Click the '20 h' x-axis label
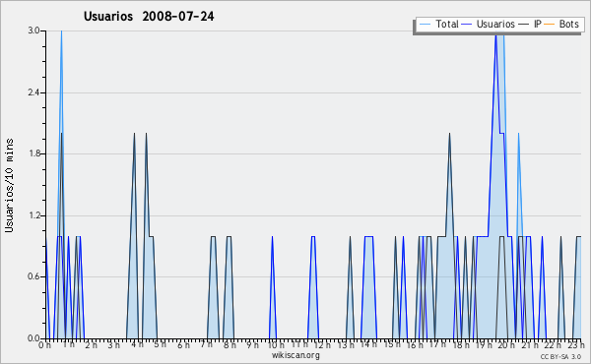The height and width of the screenshot is (364, 591). point(506,344)
